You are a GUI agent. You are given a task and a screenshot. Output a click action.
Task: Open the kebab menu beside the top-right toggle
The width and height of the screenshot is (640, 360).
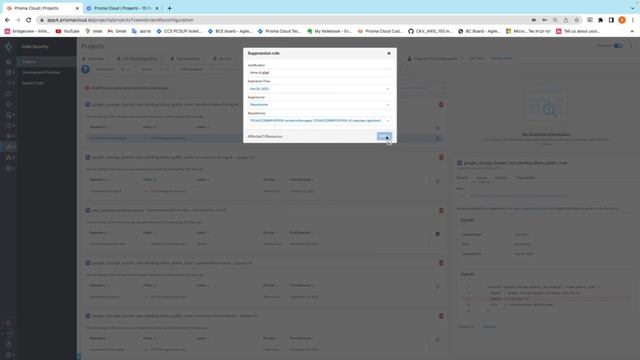(x=631, y=46)
